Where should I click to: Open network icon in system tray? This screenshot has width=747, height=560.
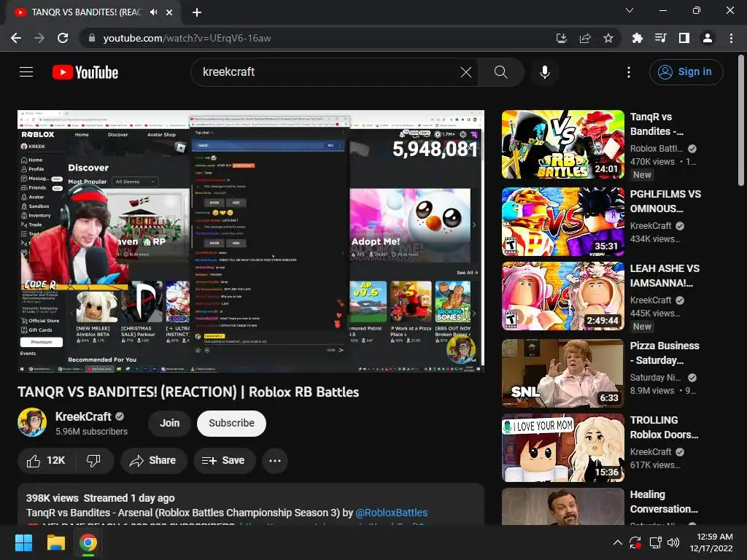(655, 542)
